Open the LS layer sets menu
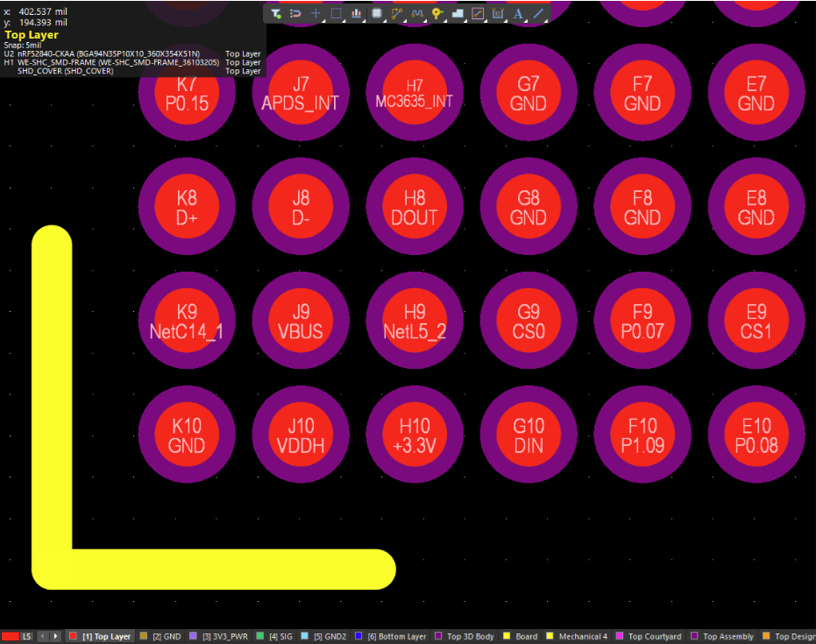 click(27, 636)
